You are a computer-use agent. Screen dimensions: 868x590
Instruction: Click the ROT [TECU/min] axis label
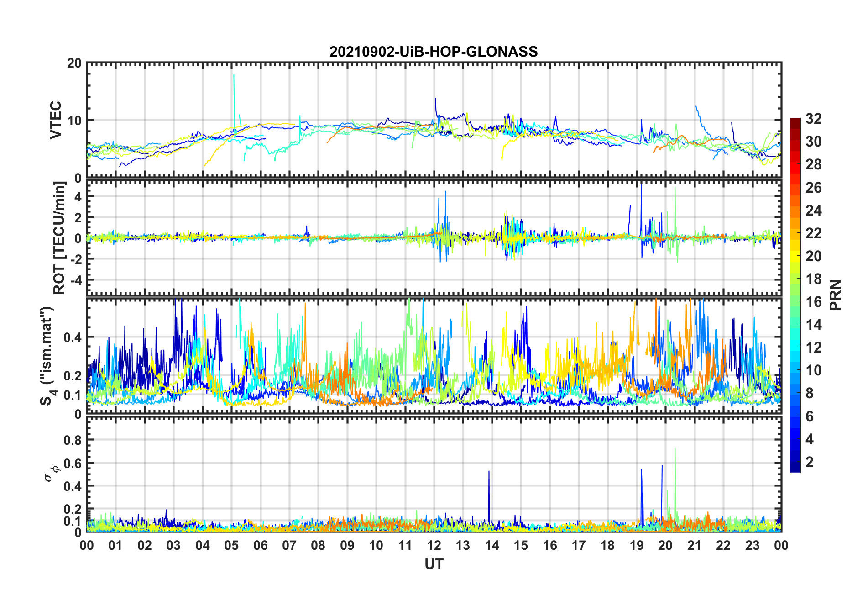point(59,238)
